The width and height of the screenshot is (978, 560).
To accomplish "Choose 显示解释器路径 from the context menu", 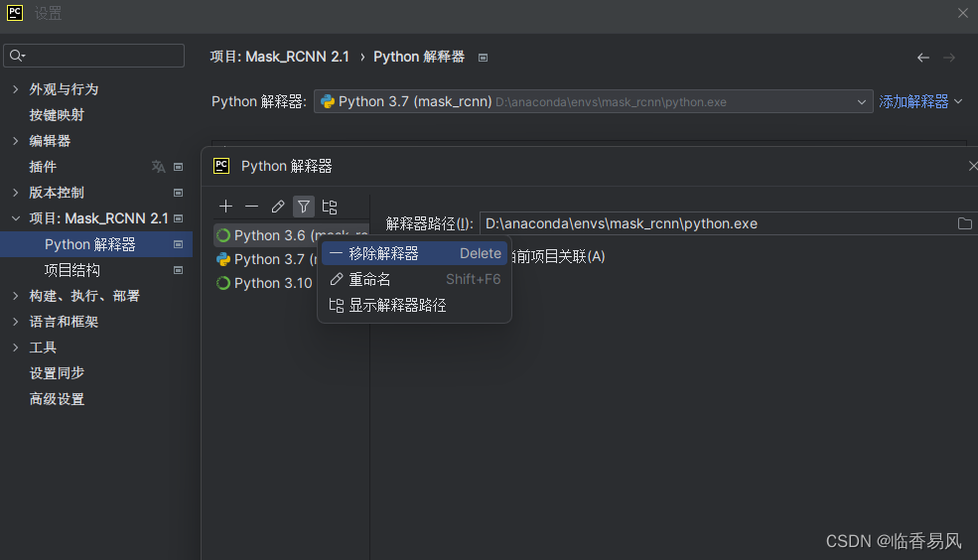I will click(415, 306).
